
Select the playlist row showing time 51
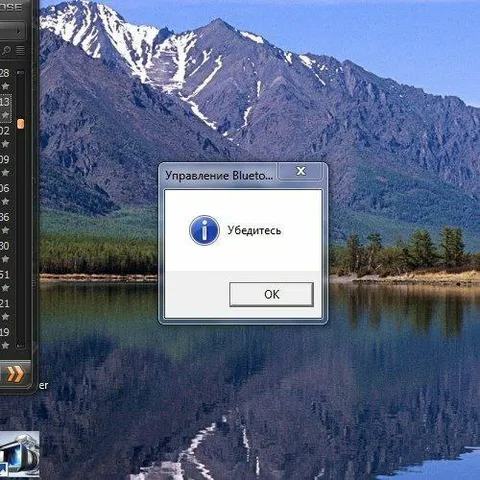6,281
